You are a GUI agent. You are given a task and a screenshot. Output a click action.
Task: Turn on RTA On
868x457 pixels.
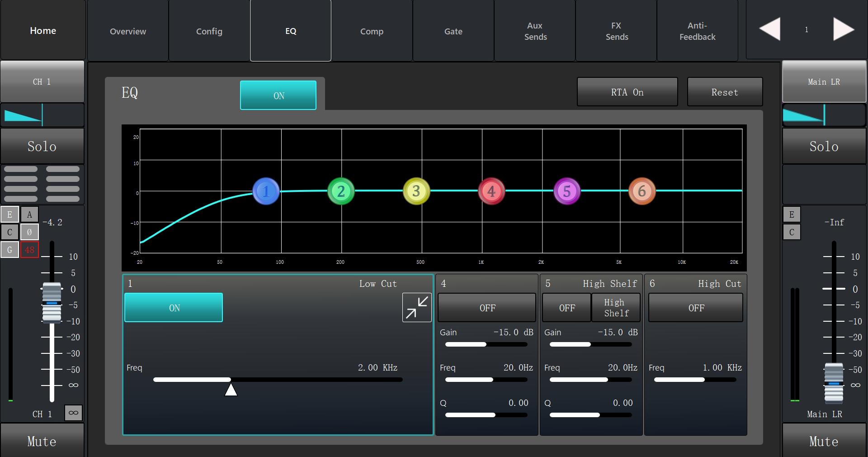(x=627, y=92)
